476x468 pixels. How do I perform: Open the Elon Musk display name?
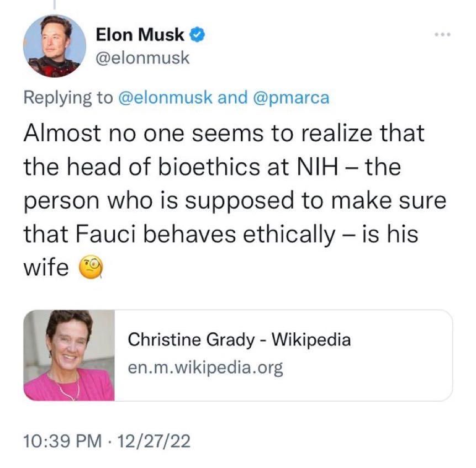pyautogui.click(x=140, y=35)
